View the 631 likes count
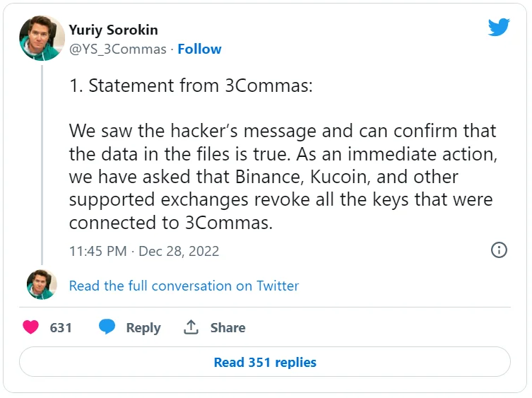The image size is (532, 398). 61,327
